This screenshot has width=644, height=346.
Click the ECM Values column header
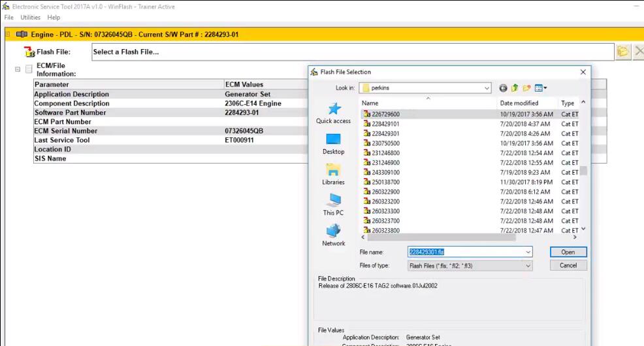[x=266, y=84]
